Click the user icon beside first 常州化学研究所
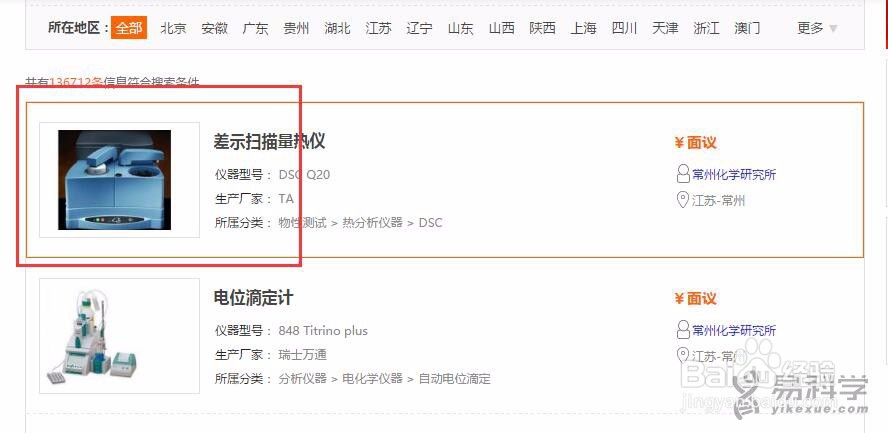This screenshot has width=888, height=433. click(x=683, y=174)
